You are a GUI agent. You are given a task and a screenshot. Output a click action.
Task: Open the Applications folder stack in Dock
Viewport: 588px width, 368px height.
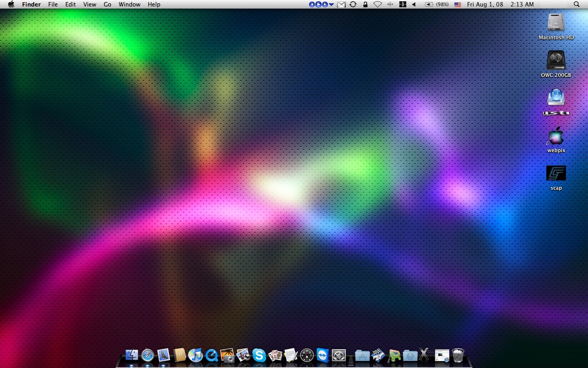click(x=362, y=356)
